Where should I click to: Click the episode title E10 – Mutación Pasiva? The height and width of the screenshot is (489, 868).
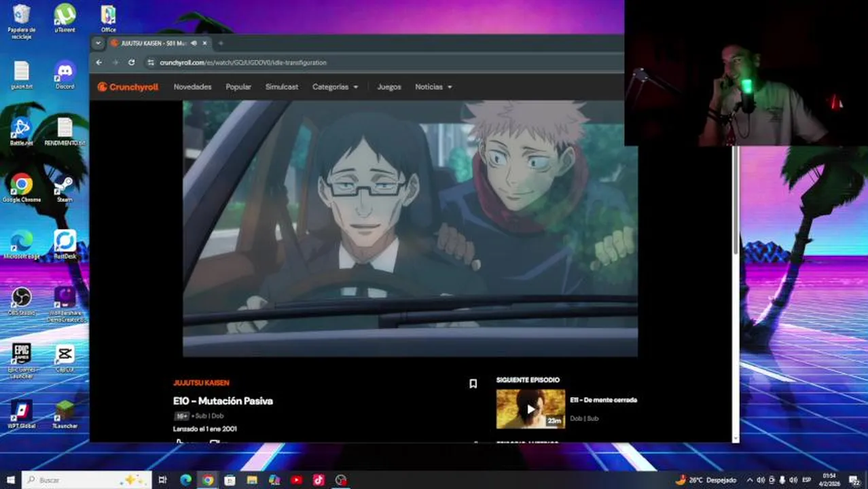[x=223, y=401]
